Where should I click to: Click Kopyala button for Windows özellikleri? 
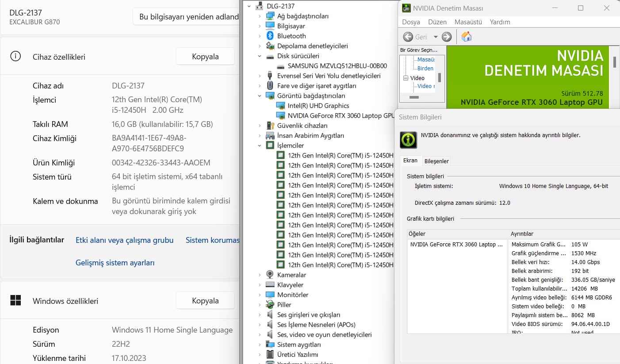(205, 300)
